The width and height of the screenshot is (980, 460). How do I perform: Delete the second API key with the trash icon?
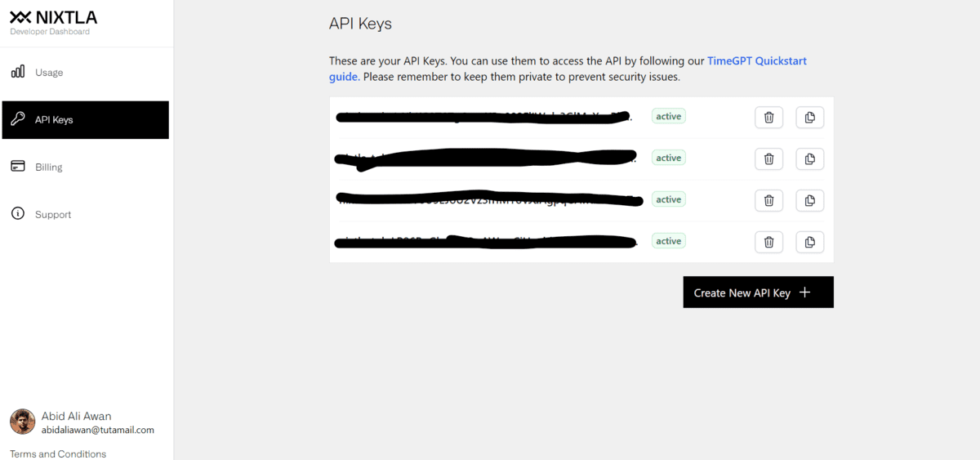pyautogui.click(x=768, y=159)
